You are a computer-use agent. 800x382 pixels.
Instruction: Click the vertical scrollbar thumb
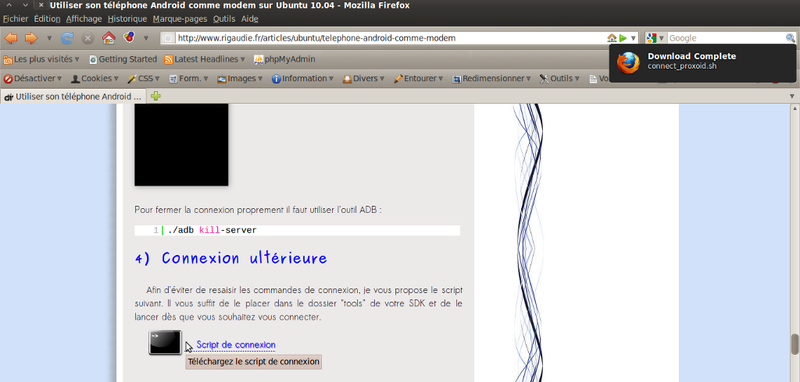click(x=795, y=344)
